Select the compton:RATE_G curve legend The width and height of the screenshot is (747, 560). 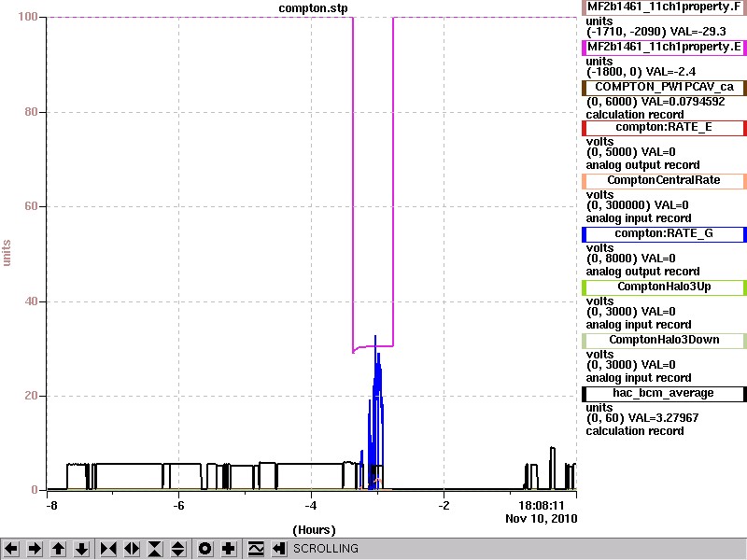click(664, 234)
